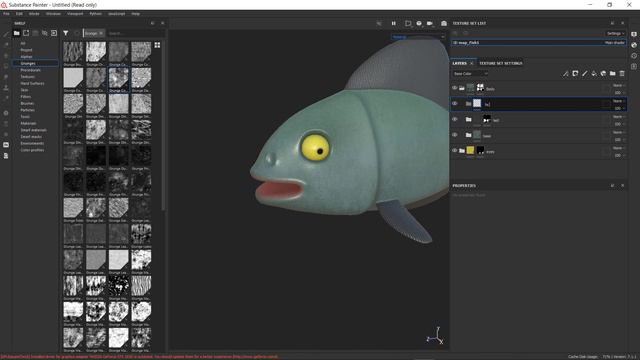
Task: Open blend mode dropdown of base layer
Action: [x=618, y=132]
